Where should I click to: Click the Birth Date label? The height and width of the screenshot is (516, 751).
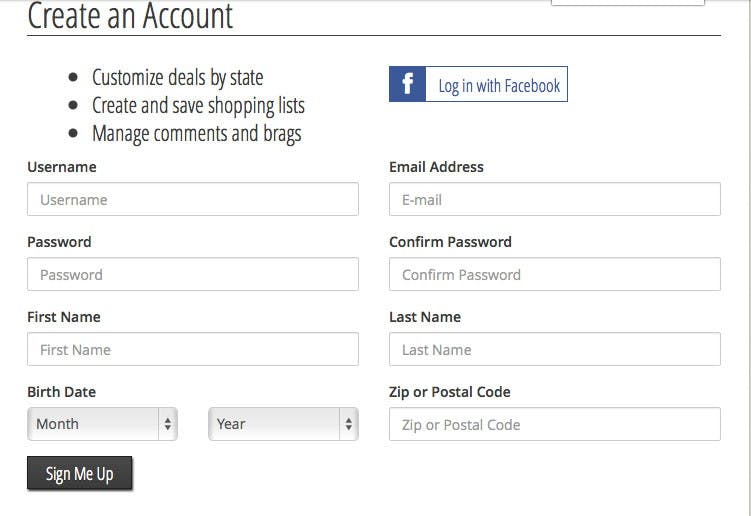(x=61, y=392)
